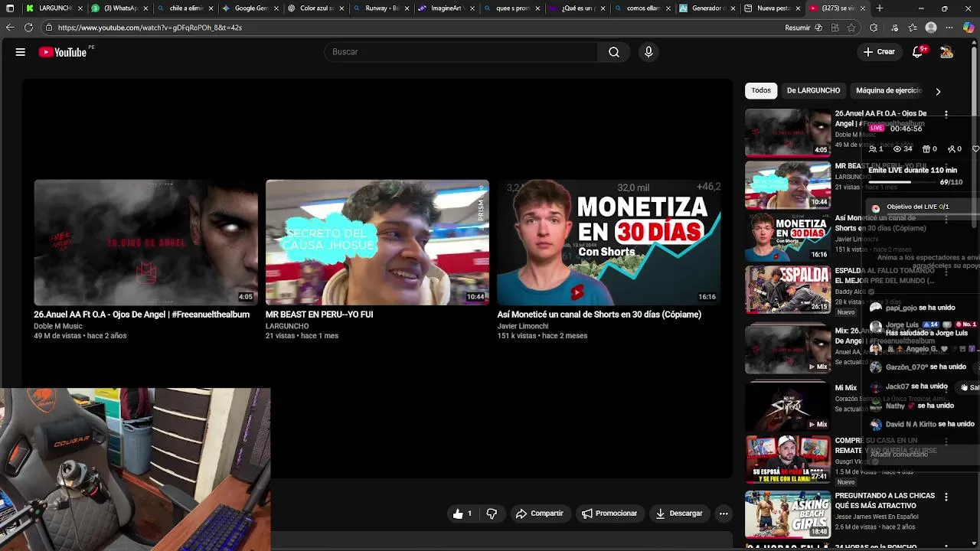Open MONETIZA EN 30 DÍAS end-screen thumbnail

click(x=609, y=243)
